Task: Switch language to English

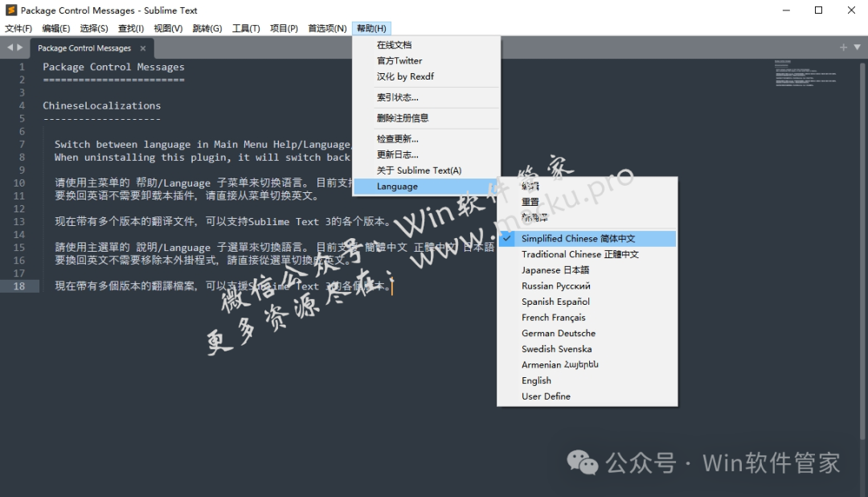Action: point(588,380)
